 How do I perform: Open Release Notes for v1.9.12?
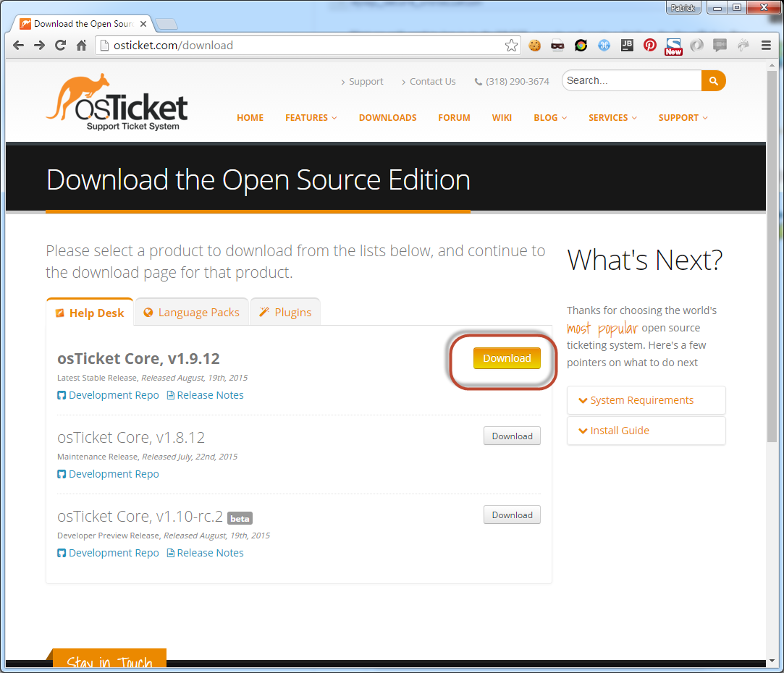(x=205, y=395)
